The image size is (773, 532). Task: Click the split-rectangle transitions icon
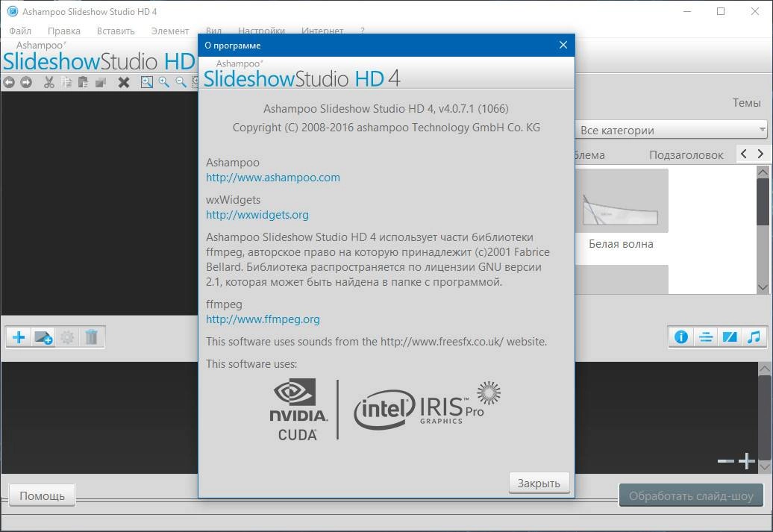tap(730, 337)
